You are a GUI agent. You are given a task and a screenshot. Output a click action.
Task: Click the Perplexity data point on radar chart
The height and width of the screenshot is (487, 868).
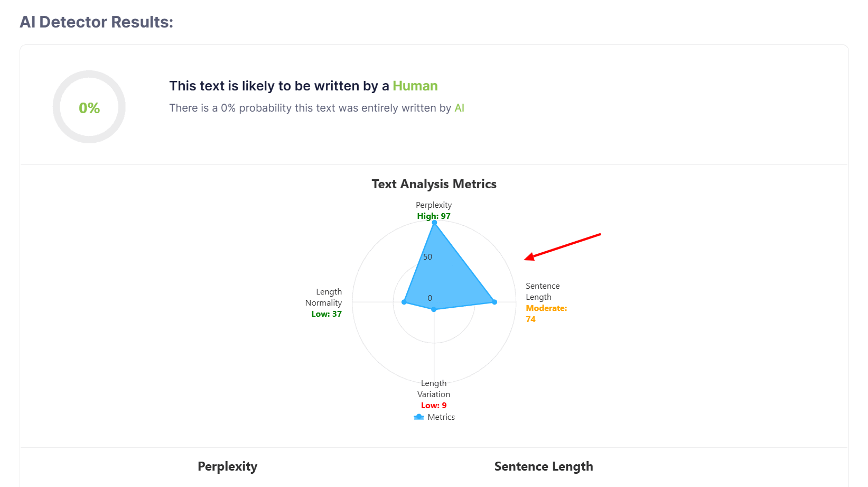[x=434, y=223]
